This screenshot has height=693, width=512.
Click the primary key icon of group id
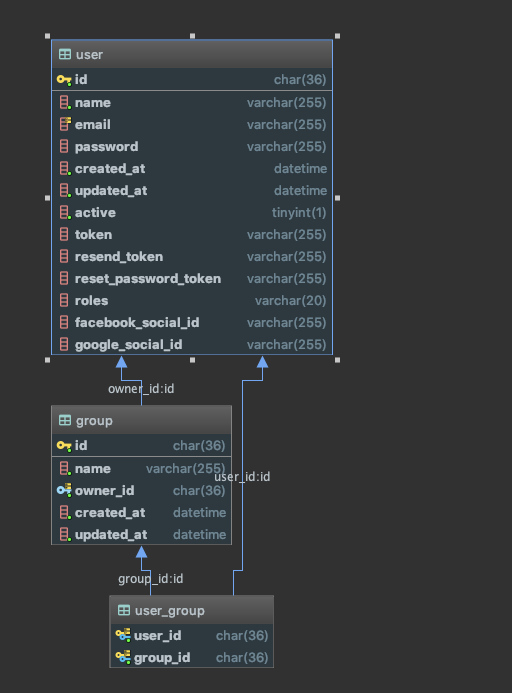point(64,446)
